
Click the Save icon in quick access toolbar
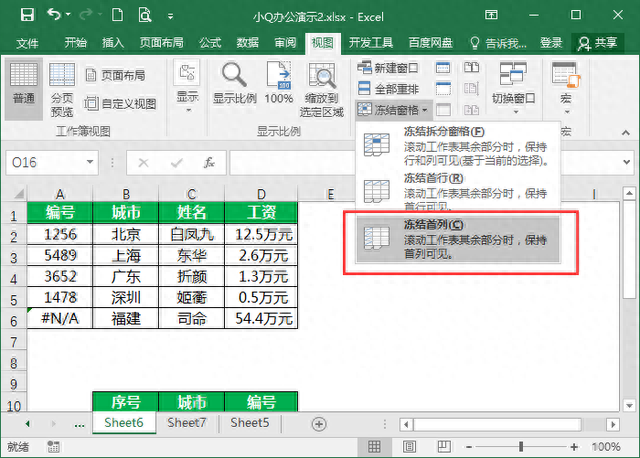tap(27, 16)
